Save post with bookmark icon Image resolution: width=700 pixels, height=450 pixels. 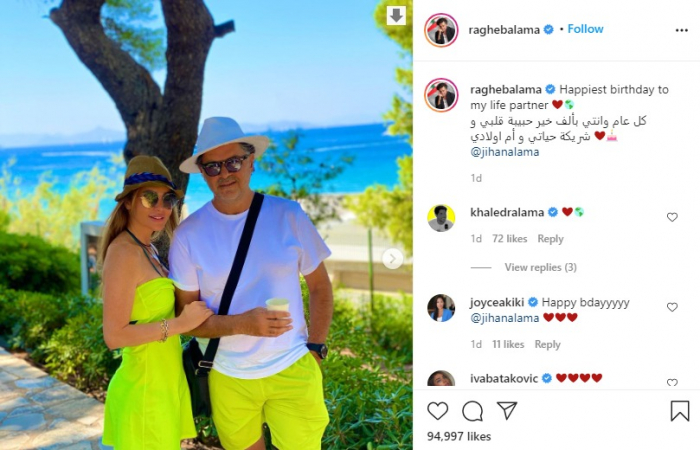point(679,411)
